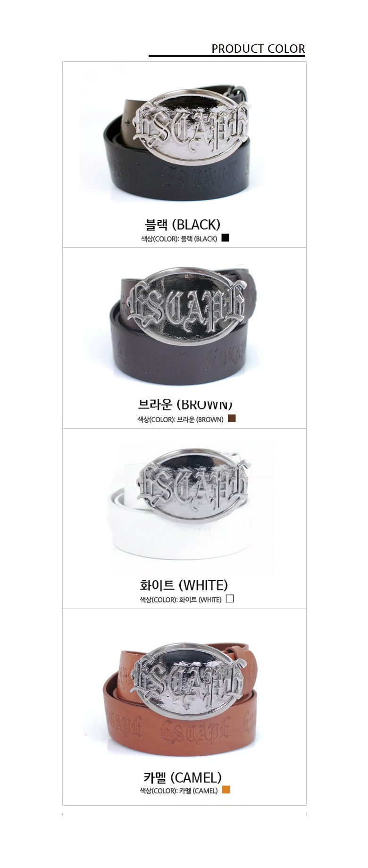
Task: Click the ESCAPE buckle on black belt
Action: 192,126
